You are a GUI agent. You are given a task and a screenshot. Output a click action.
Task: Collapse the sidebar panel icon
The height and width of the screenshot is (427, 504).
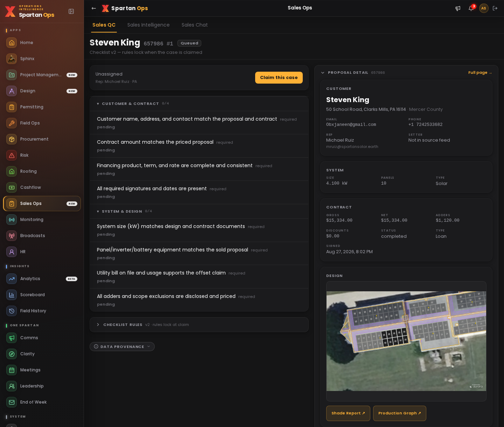tap(71, 12)
